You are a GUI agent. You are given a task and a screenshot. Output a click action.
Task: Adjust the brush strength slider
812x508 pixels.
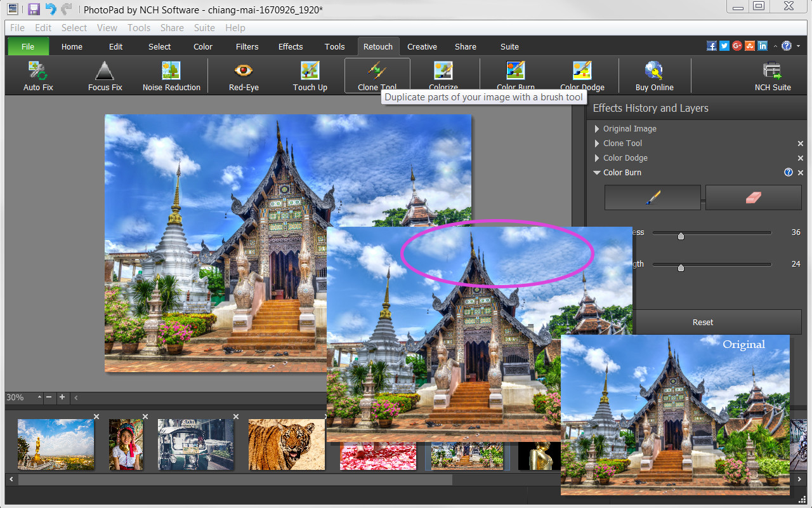(x=681, y=267)
